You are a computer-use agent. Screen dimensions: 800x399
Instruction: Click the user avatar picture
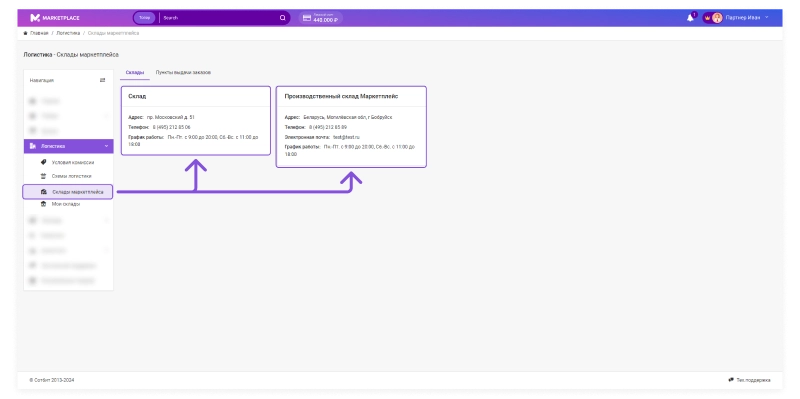(717, 18)
